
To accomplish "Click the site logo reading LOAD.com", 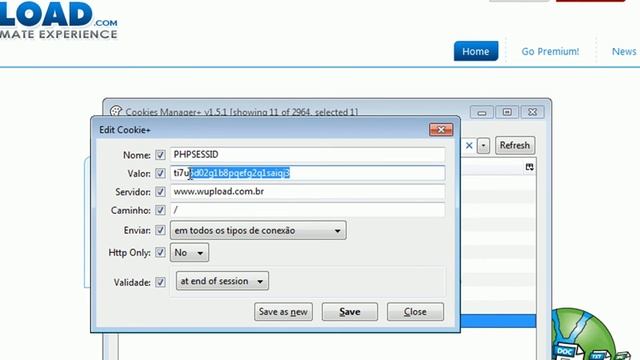I will 59,20.
